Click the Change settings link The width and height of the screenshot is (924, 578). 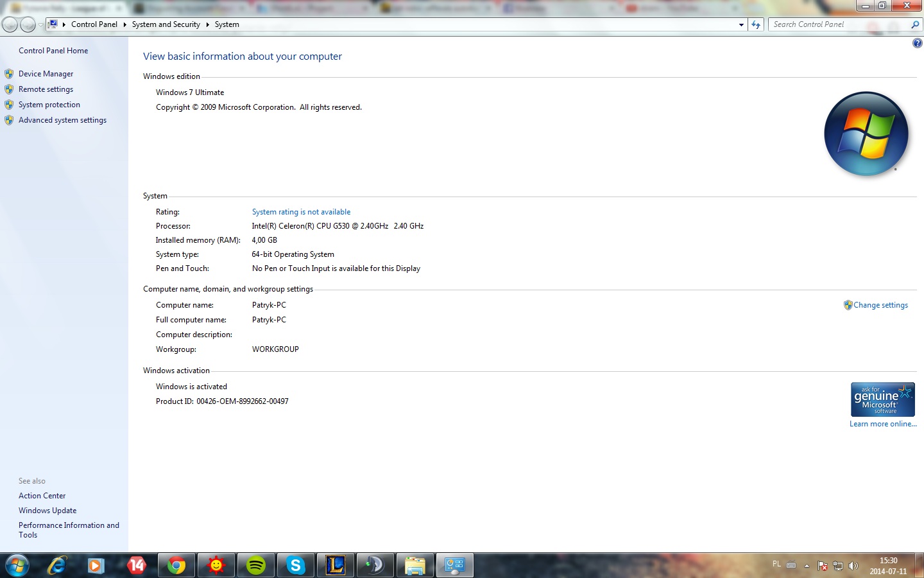point(881,305)
